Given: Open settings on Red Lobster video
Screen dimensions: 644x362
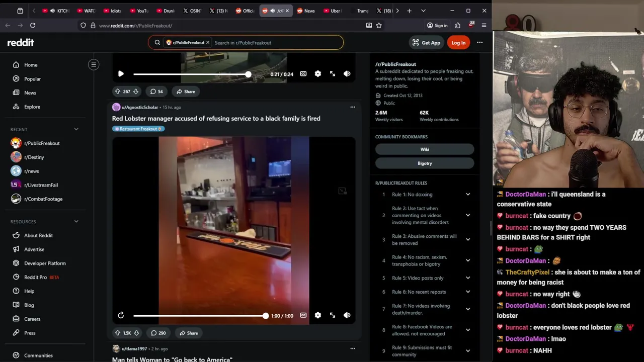Looking at the screenshot, I should click(x=318, y=315).
